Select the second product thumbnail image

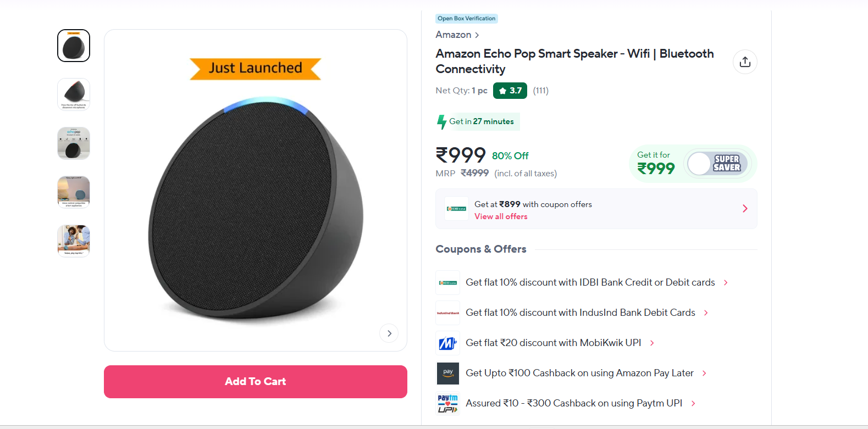74,94
